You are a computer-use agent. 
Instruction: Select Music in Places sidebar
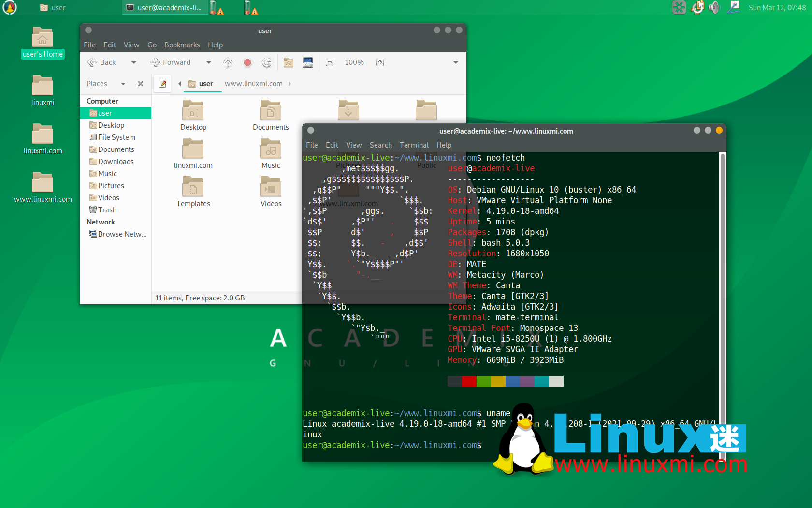coord(116,174)
